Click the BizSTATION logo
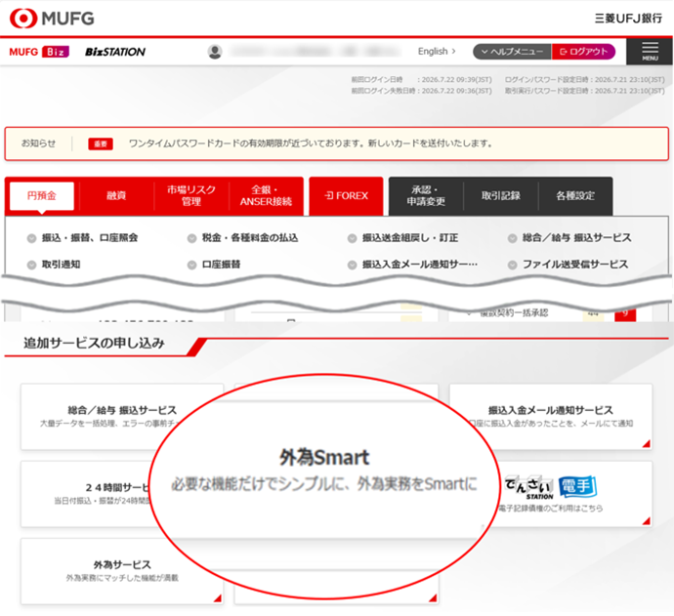 [115, 52]
